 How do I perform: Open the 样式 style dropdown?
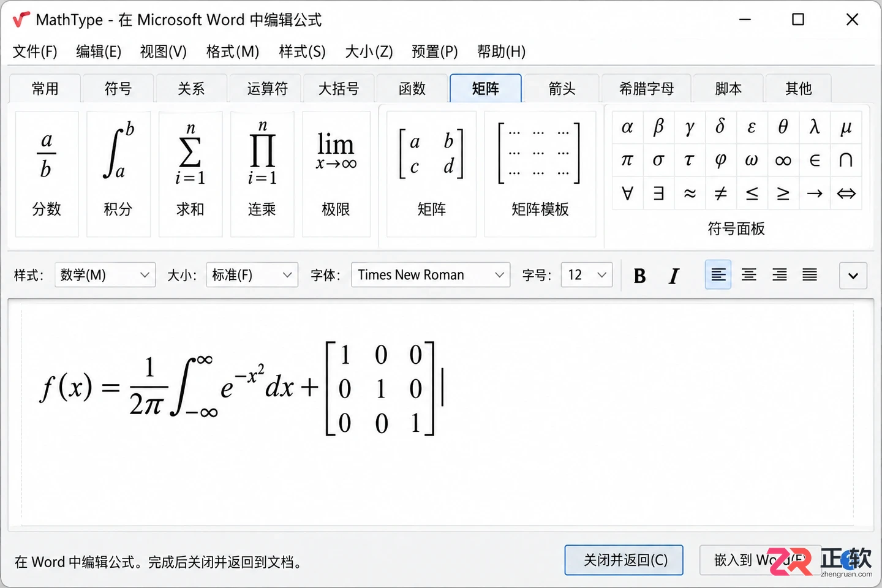coord(105,275)
